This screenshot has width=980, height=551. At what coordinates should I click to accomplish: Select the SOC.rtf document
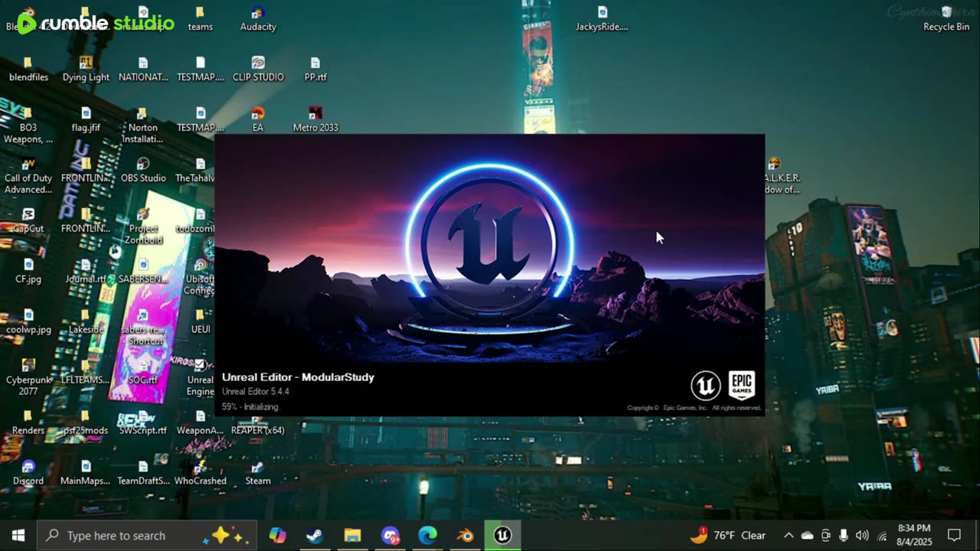point(143,373)
